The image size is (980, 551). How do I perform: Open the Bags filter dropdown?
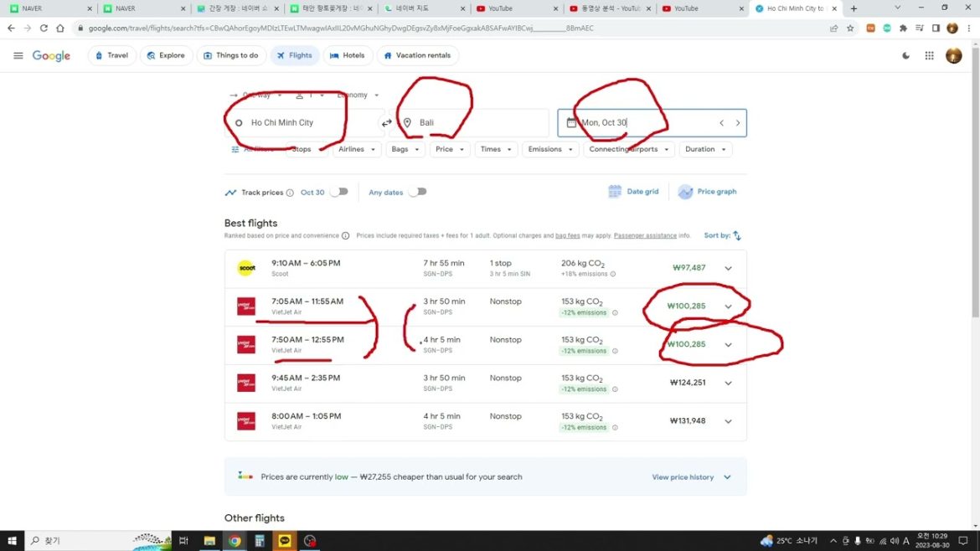tap(405, 149)
